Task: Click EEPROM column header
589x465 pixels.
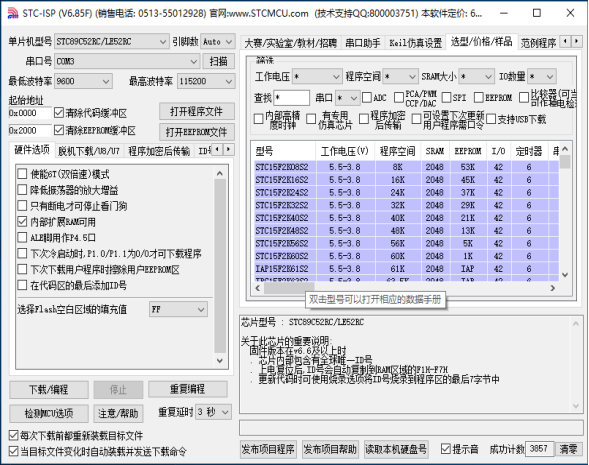Action: click(x=468, y=151)
